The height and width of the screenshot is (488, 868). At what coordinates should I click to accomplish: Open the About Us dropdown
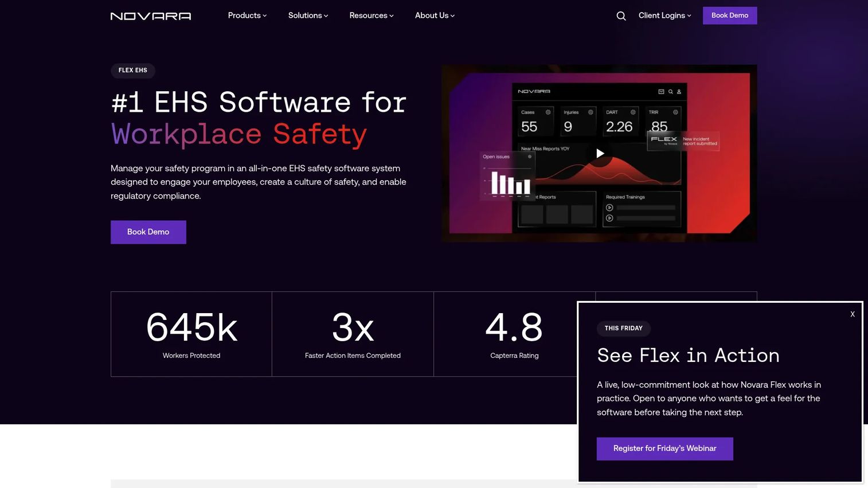[x=435, y=15]
